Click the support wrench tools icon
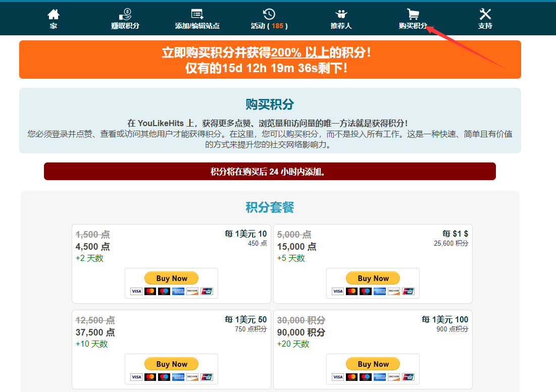This screenshot has height=392, width=556. click(x=485, y=14)
